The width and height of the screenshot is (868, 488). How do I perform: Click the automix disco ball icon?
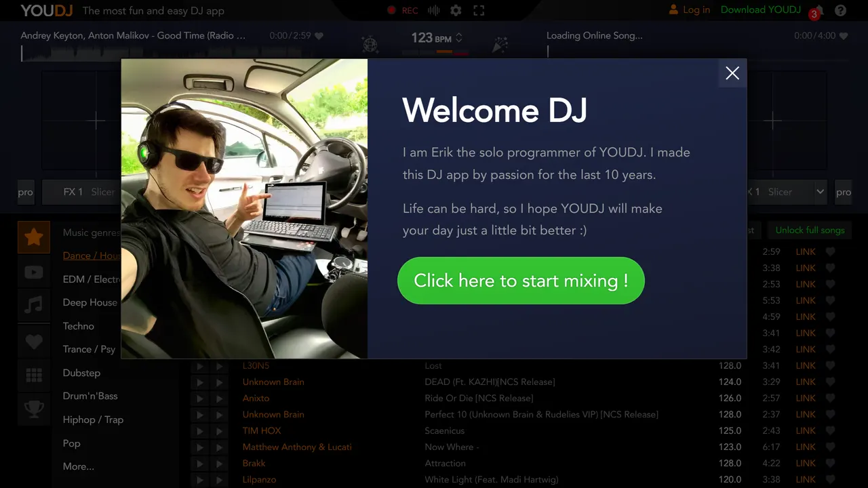pos(370,45)
